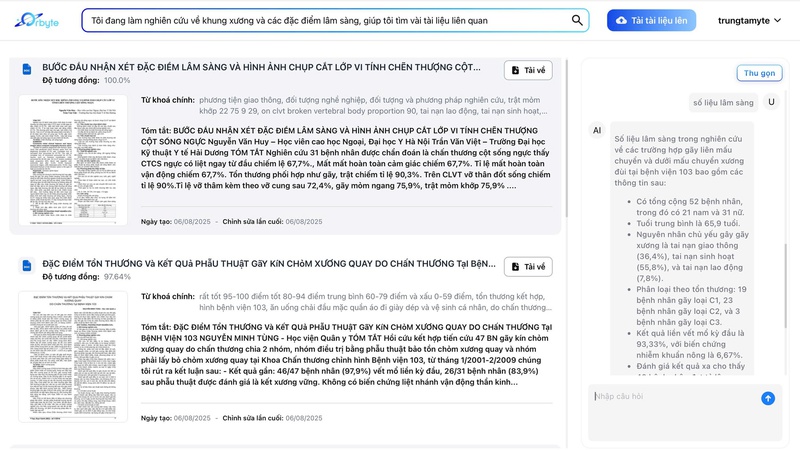Screen dimensions: 800x450
Task: Download the first document with Tải về
Action: [527, 70]
